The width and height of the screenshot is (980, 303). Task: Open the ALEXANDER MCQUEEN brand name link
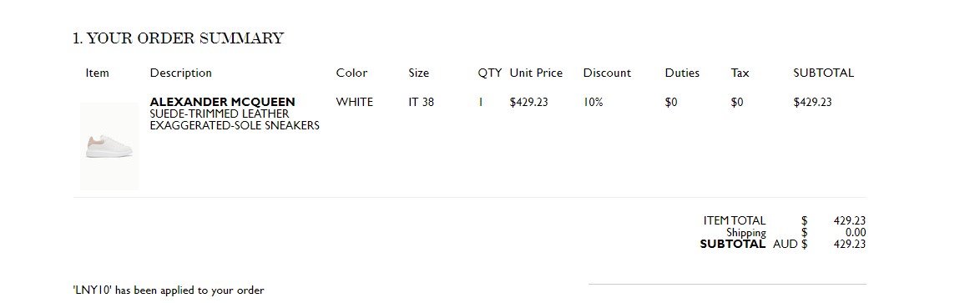point(223,102)
